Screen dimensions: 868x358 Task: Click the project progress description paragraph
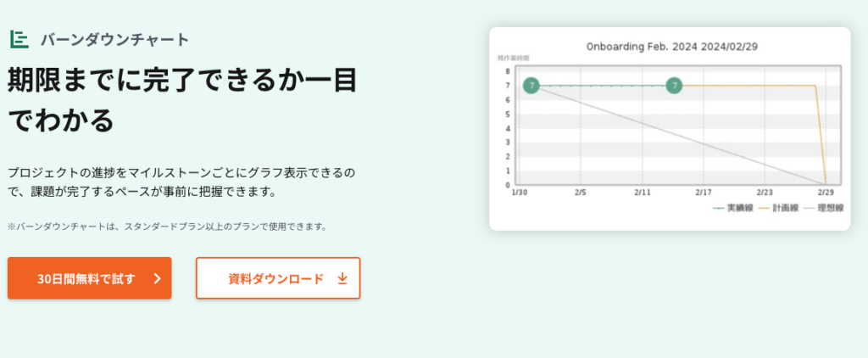pos(181,182)
